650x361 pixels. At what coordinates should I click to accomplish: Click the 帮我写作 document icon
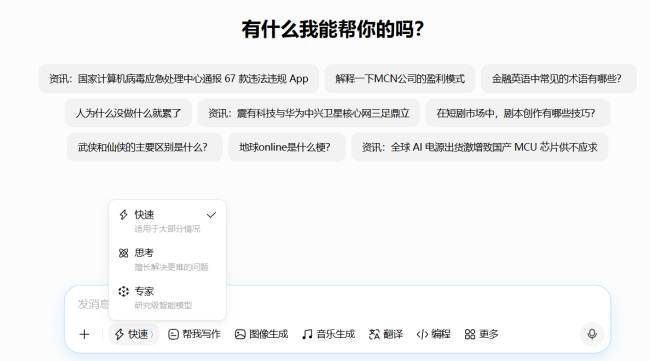pyautogui.click(x=173, y=334)
